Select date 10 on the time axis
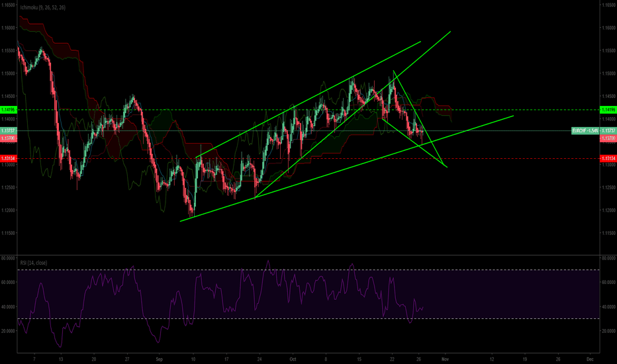Image resolution: width=617 pixels, height=364 pixels. click(193, 359)
